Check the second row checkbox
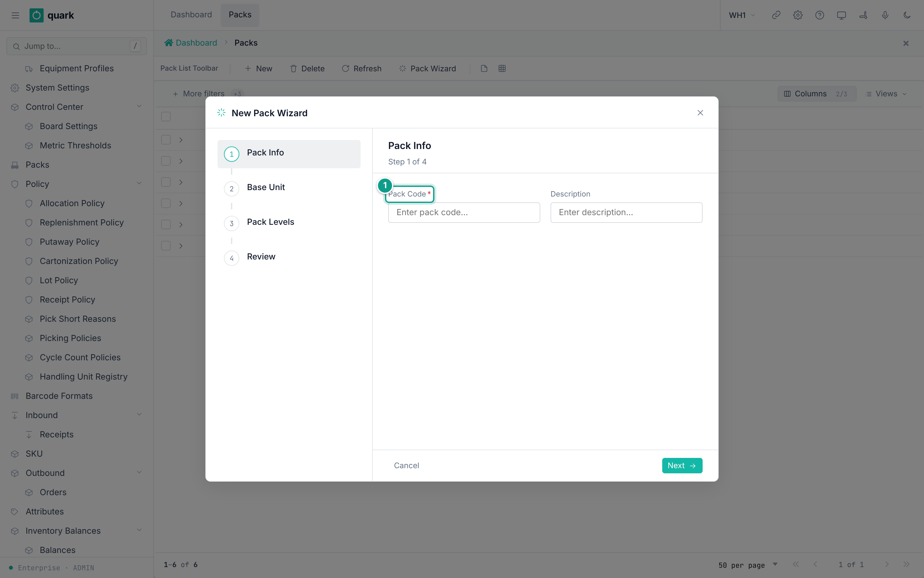 [166, 161]
